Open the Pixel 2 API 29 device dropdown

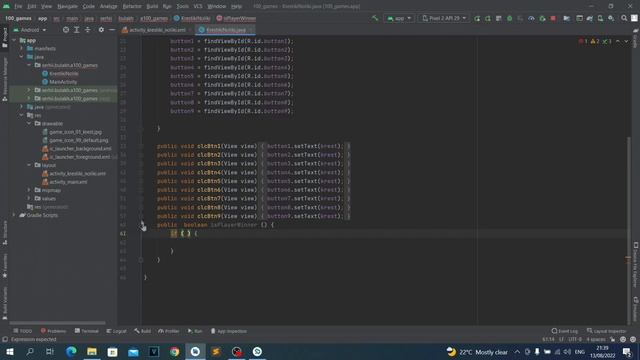[x=444, y=18]
